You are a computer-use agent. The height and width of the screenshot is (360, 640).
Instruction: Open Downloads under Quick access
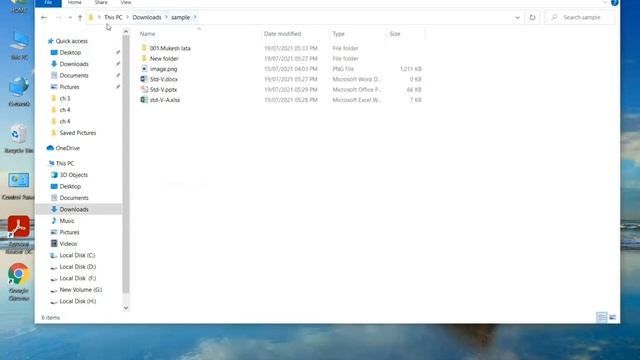point(74,64)
